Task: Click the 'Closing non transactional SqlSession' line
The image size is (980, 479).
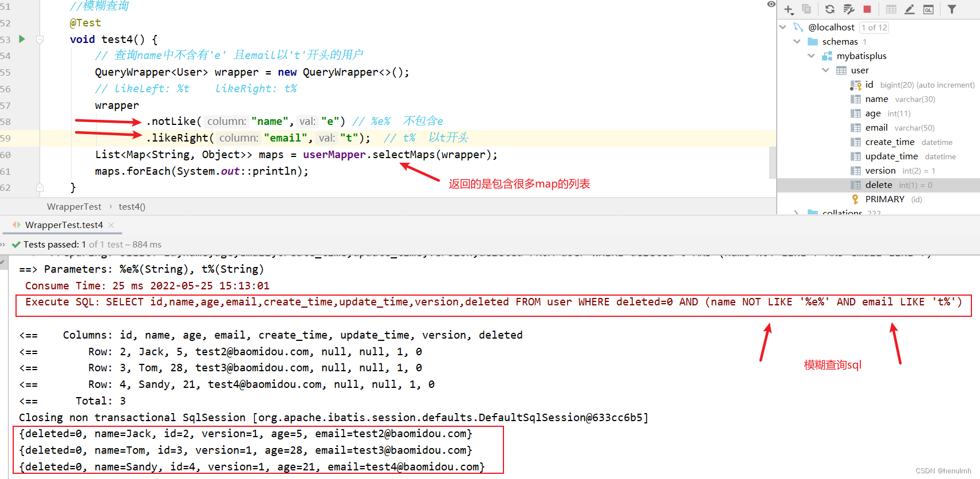Action: [x=333, y=418]
